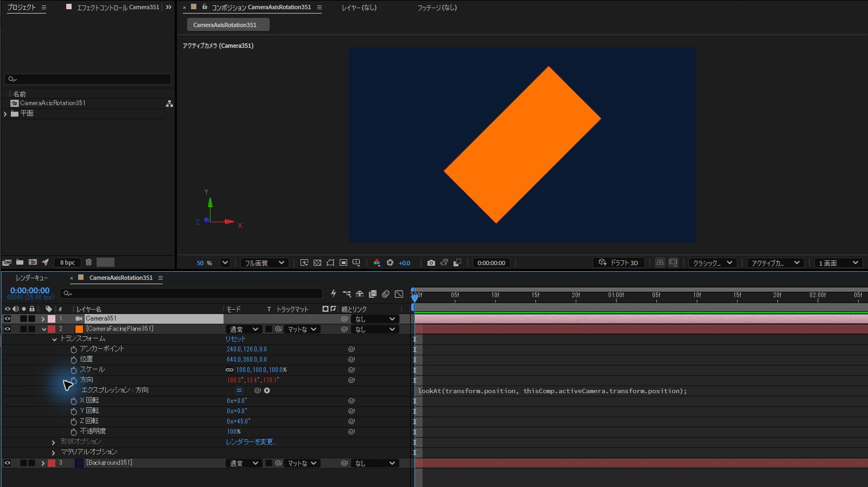The height and width of the screenshot is (487, 868).
Task: Click the Project panel search field
Action: coord(88,79)
